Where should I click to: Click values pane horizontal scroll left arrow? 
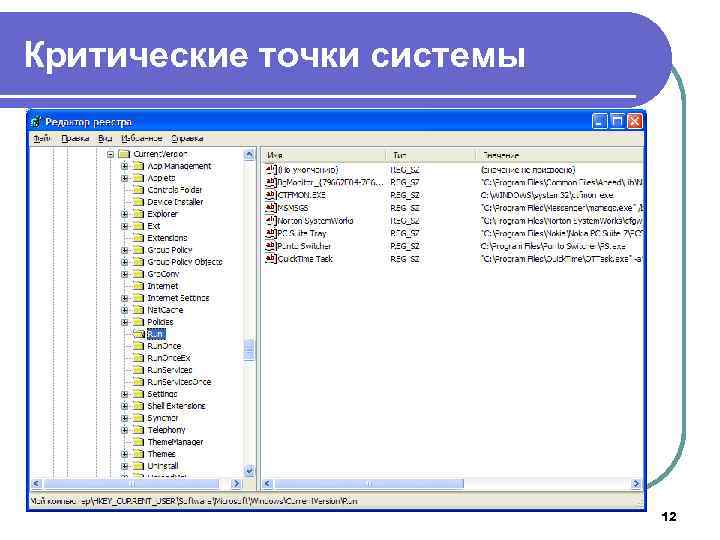(x=268, y=484)
